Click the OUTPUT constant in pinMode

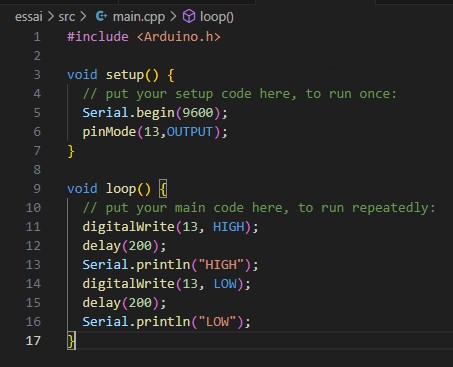point(189,132)
